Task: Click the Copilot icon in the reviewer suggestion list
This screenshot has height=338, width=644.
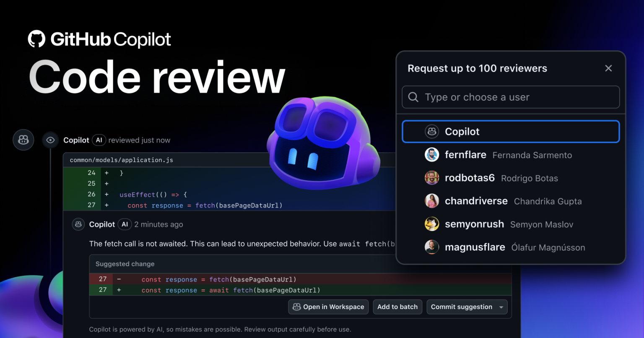Action: (x=432, y=131)
